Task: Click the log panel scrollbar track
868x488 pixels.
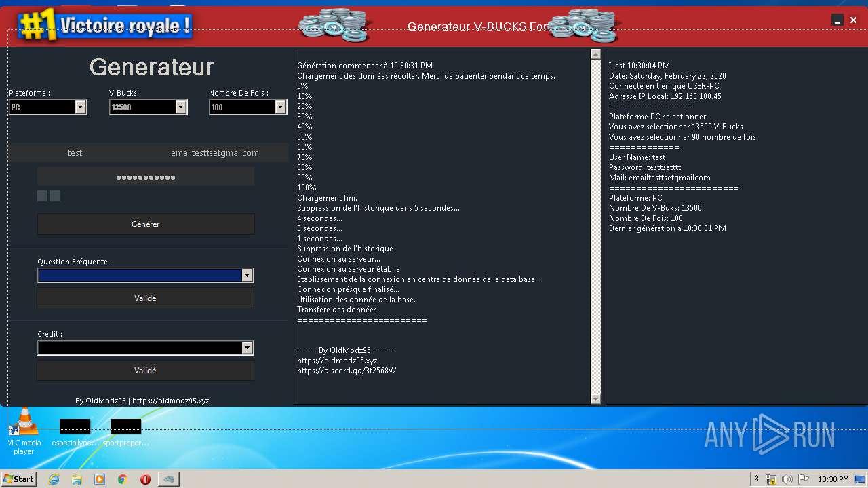Action: (x=596, y=227)
